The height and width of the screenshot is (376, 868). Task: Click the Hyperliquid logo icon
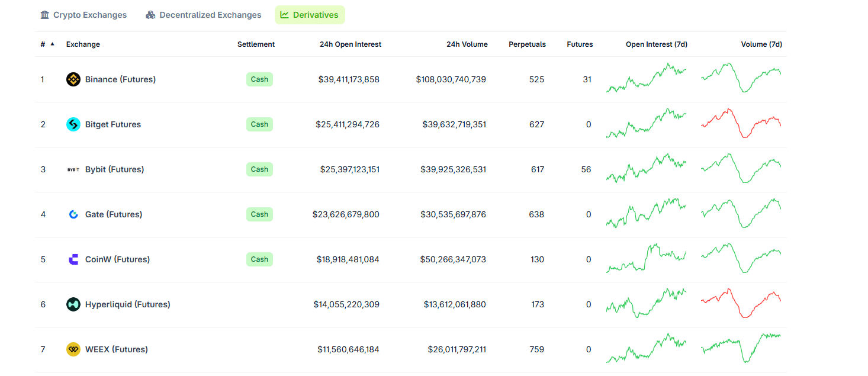[x=73, y=304]
